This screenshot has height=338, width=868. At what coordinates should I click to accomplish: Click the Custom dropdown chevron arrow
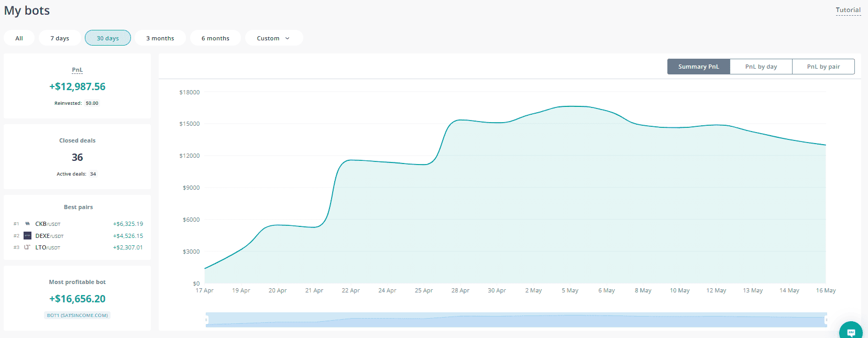[x=287, y=38]
